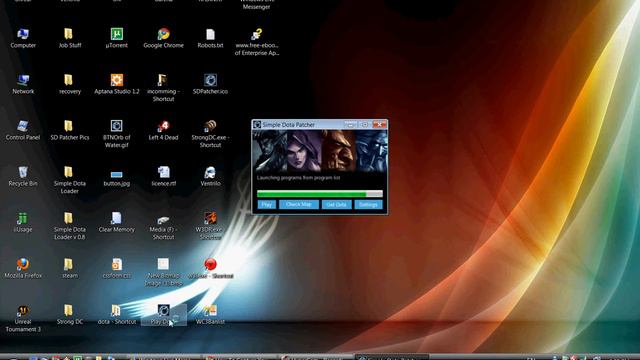Open Settings in Simple Dota Patcher

pos(368,204)
